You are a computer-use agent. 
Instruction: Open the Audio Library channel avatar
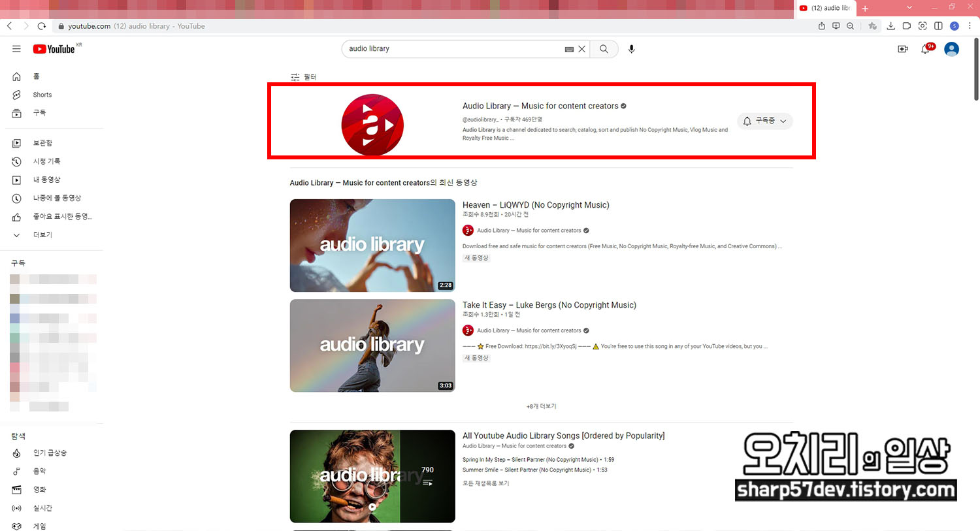point(372,125)
